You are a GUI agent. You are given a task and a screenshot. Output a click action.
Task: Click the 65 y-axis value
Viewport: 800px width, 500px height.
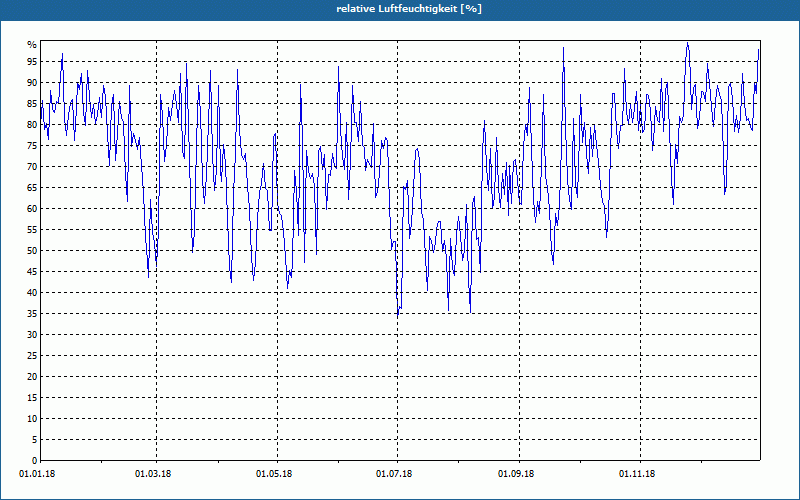click(x=32, y=188)
